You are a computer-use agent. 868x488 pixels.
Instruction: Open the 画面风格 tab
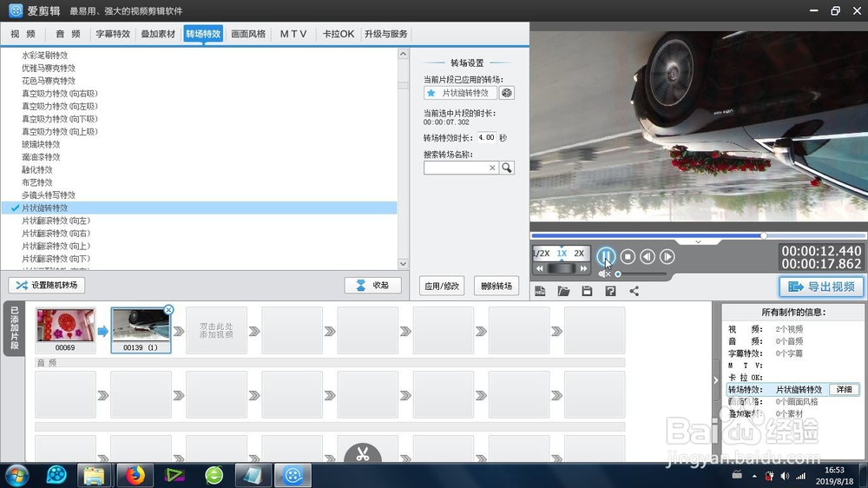coord(248,34)
